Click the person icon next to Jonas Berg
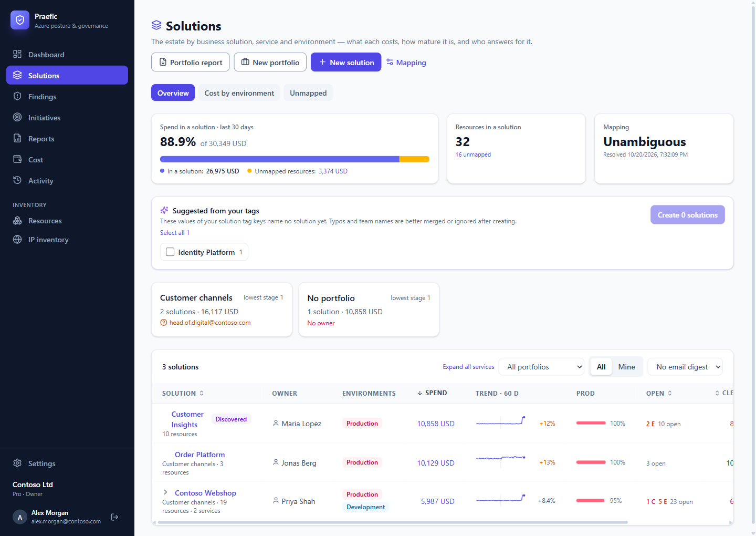Viewport: 756px width, 536px height. click(x=276, y=462)
